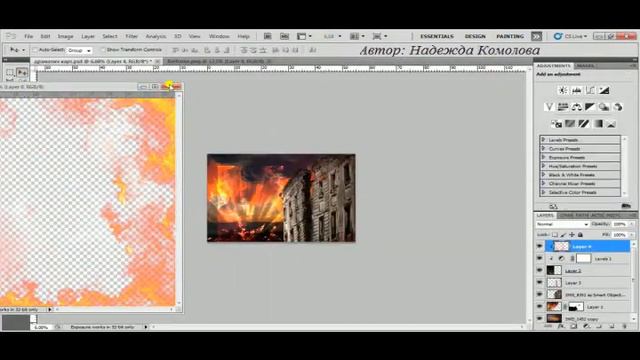Hide the Smart Object layer
Viewport: 640px width, 360px height.
point(540,294)
